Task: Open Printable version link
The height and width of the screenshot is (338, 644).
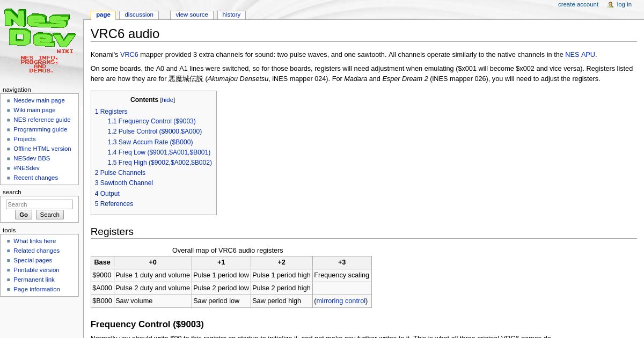Action: (x=36, y=270)
